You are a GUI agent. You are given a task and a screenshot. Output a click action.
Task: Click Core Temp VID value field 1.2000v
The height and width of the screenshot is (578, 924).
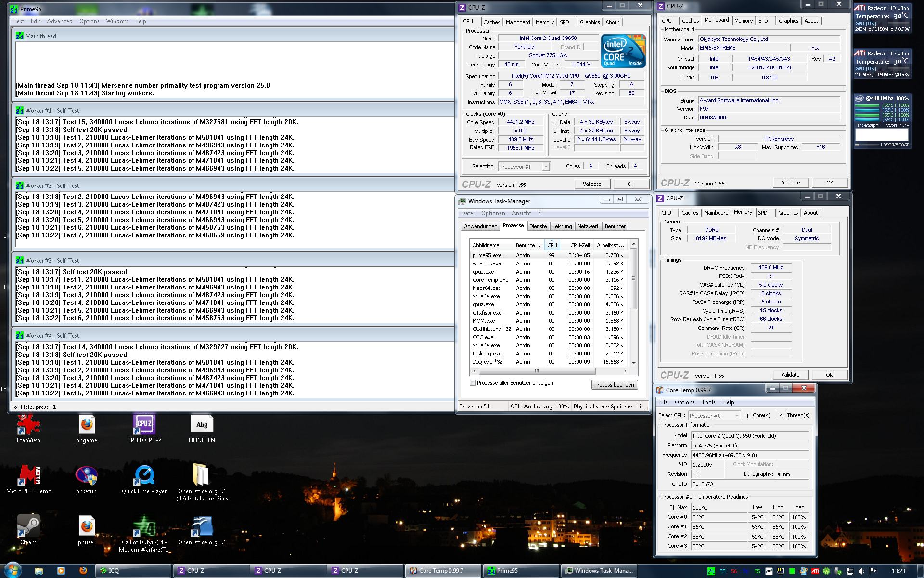pos(708,465)
